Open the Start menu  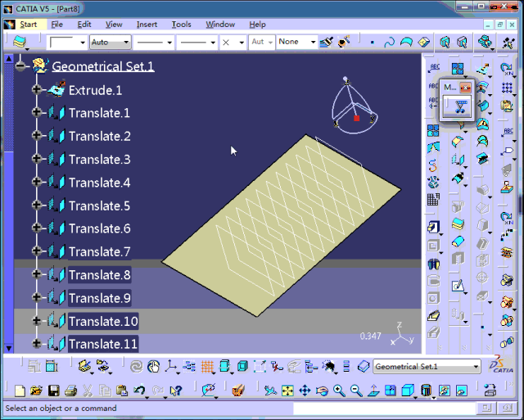point(28,25)
